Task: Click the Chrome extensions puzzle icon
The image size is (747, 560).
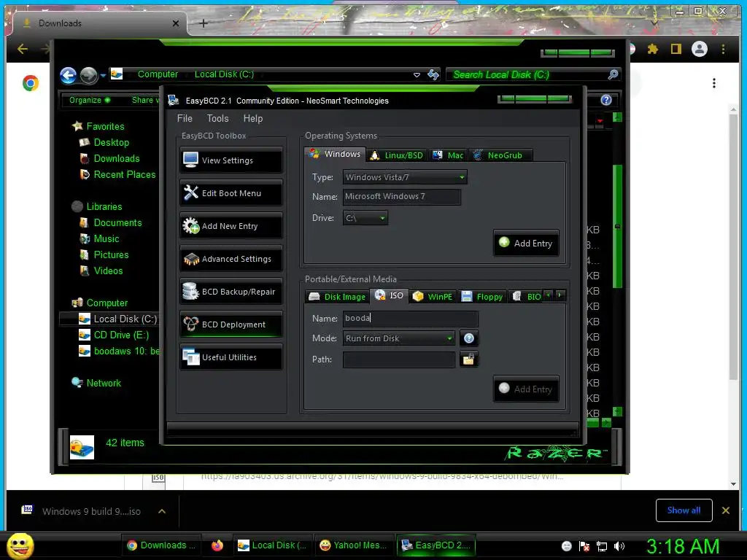Action: 653,49
